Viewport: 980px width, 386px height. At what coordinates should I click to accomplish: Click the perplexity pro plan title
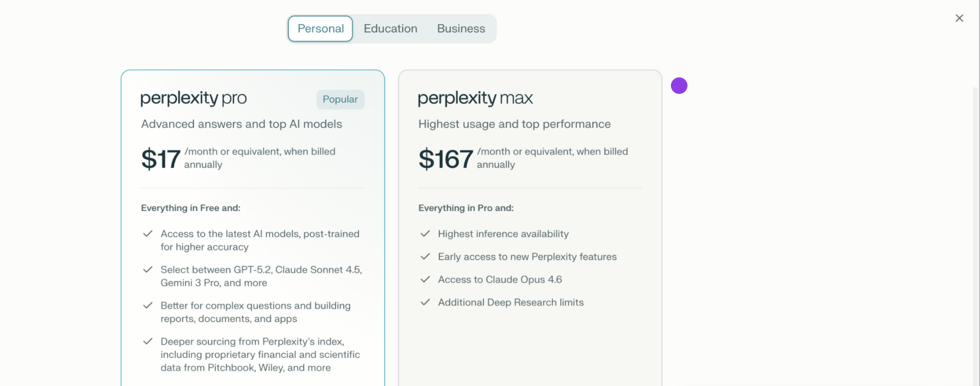coord(193,98)
